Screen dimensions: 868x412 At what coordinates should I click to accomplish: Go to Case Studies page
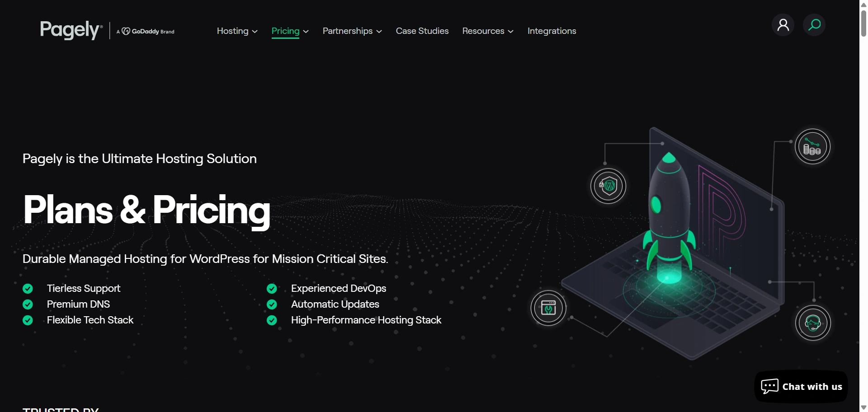(x=422, y=31)
